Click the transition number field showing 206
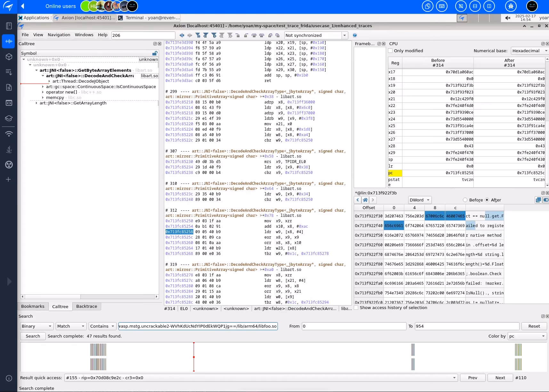This screenshot has width=549, height=392. [143, 35]
